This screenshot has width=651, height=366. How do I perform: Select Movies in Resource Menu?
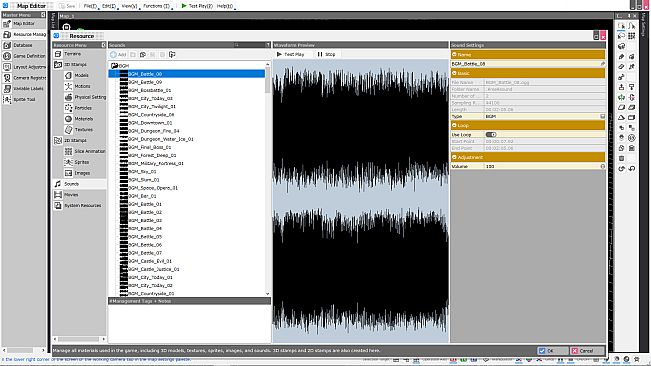click(x=79, y=195)
